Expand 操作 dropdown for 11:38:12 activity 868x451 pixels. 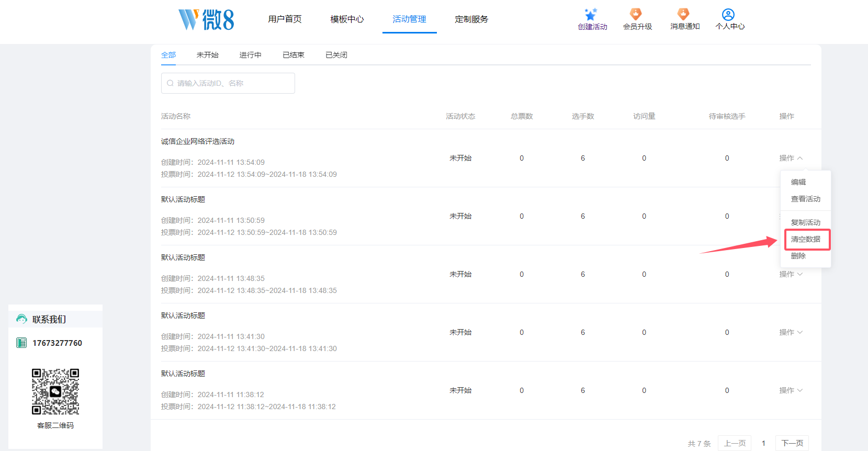click(791, 390)
